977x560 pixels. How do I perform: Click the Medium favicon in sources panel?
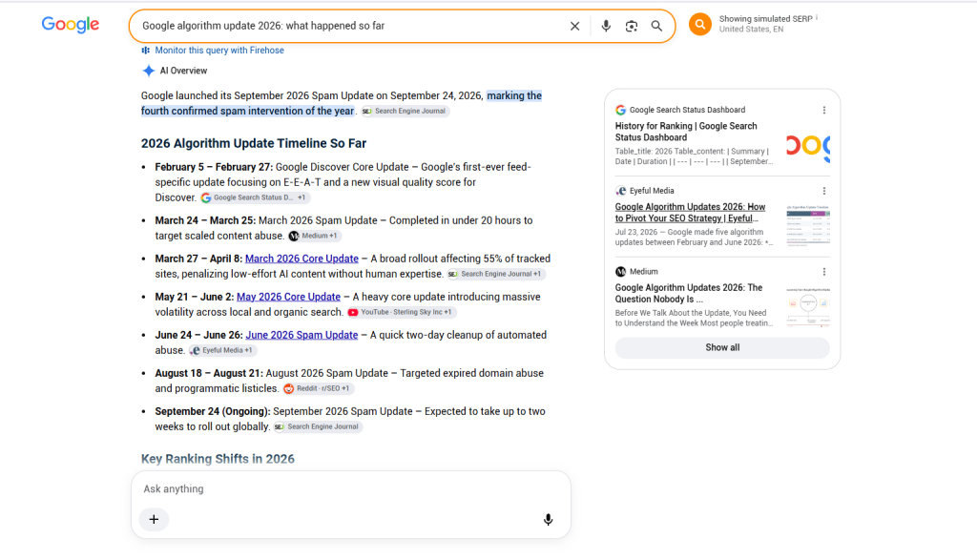coord(620,272)
